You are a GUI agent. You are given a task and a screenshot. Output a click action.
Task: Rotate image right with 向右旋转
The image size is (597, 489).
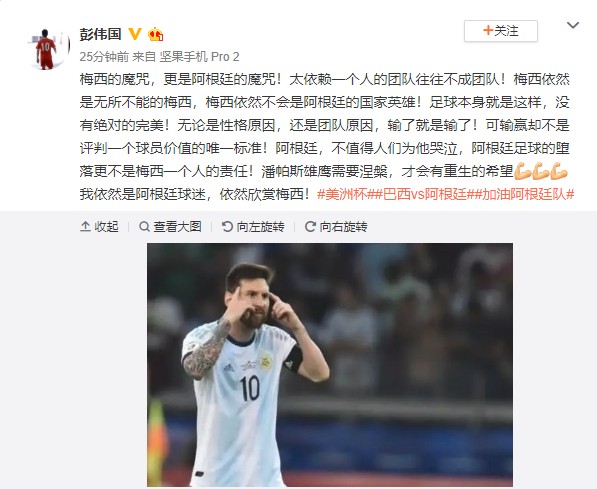click(x=336, y=227)
